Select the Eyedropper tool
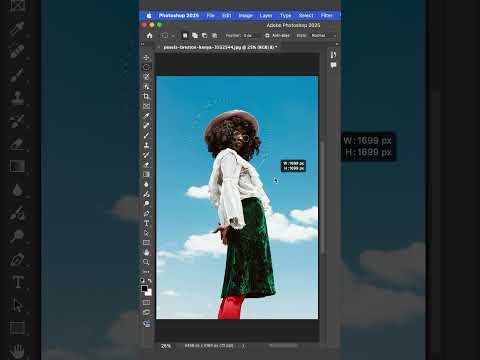 click(x=146, y=116)
